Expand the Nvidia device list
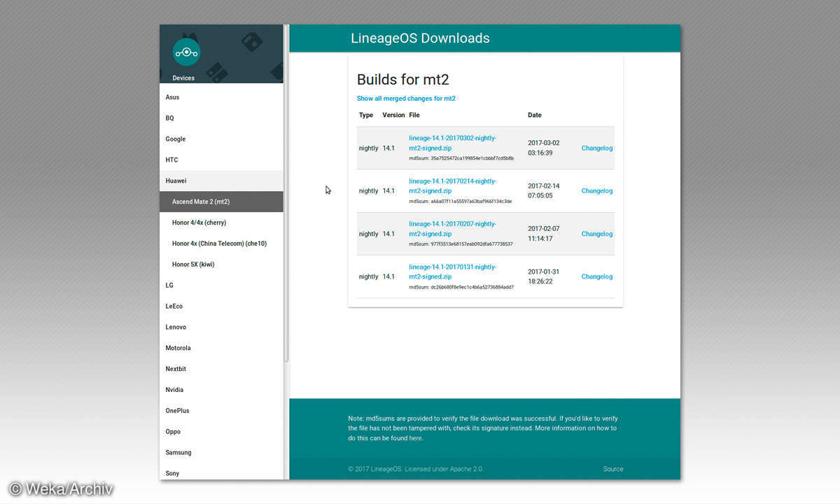Screen dimensions: 840x504 tap(221, 390)
